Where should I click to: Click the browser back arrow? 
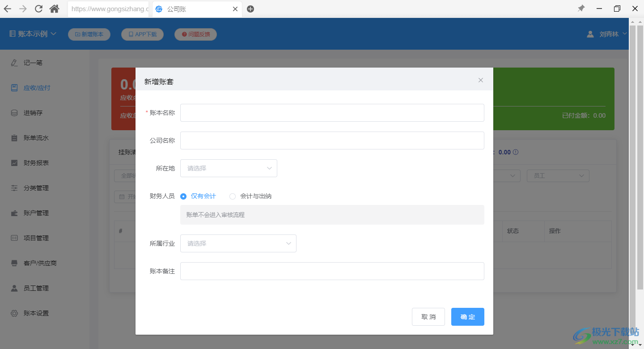tap(8, 9)
